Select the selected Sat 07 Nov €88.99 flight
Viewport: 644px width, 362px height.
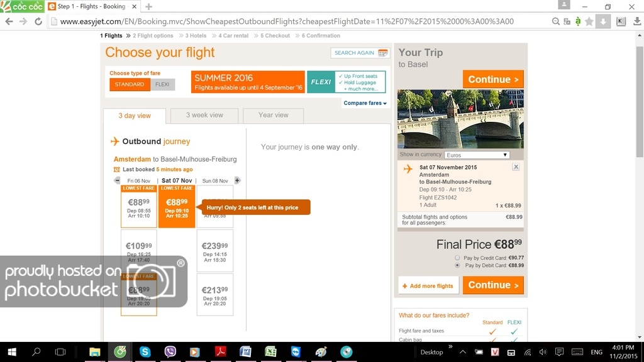click(x=177, y=206)
